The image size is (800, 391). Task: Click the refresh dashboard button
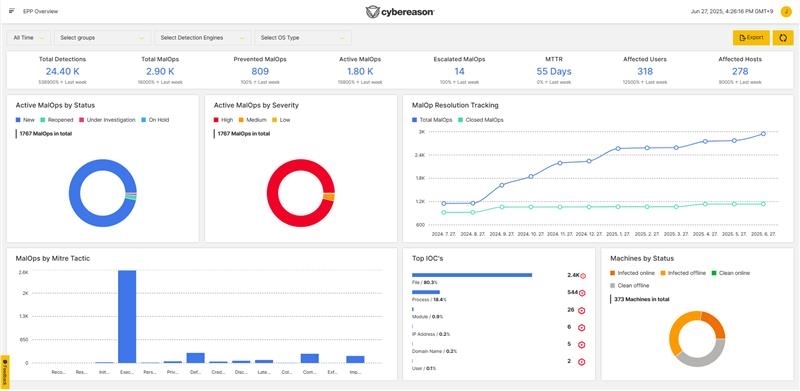783,37
